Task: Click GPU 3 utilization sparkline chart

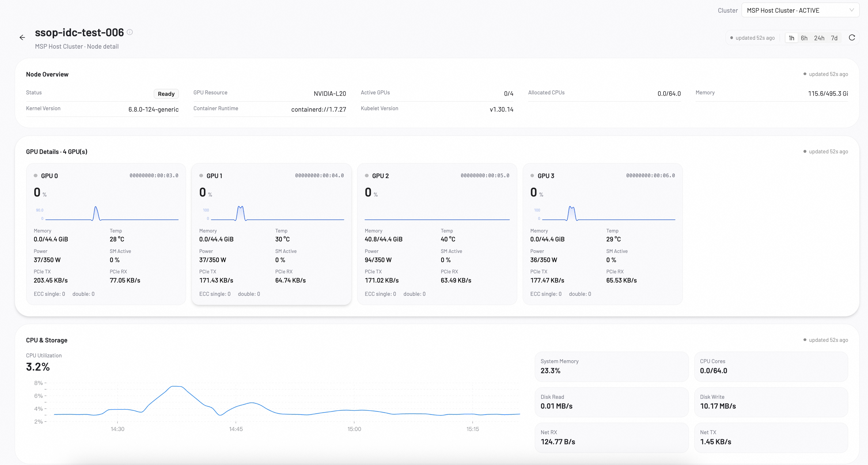Action: 602,213
